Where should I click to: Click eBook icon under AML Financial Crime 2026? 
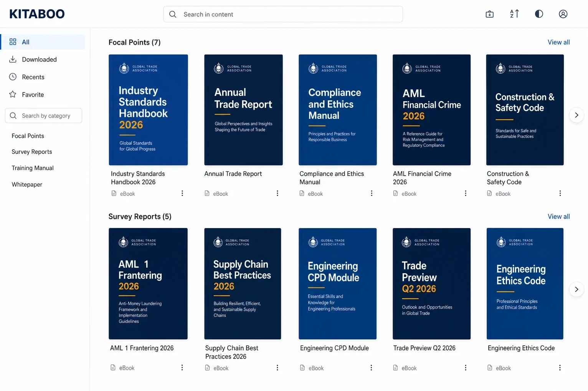point(396,193)
